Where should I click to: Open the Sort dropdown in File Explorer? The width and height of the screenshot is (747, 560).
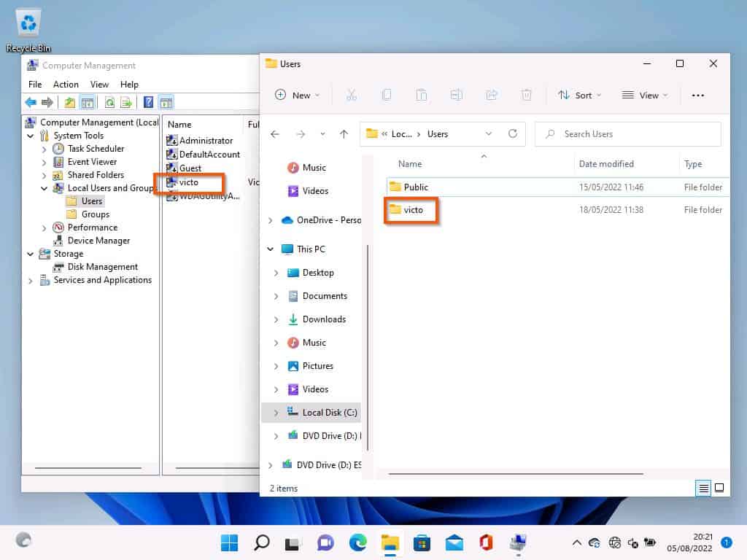[580, 95]
